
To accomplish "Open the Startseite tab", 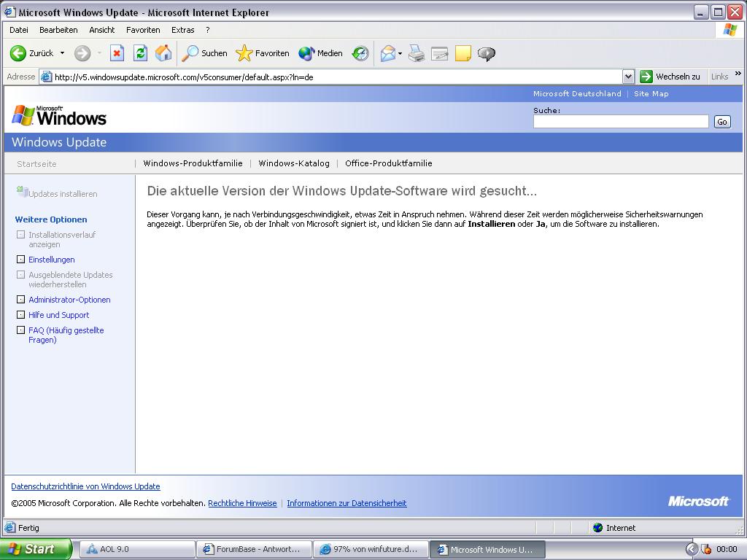I will pyautogui.click(x=36, y=164).
